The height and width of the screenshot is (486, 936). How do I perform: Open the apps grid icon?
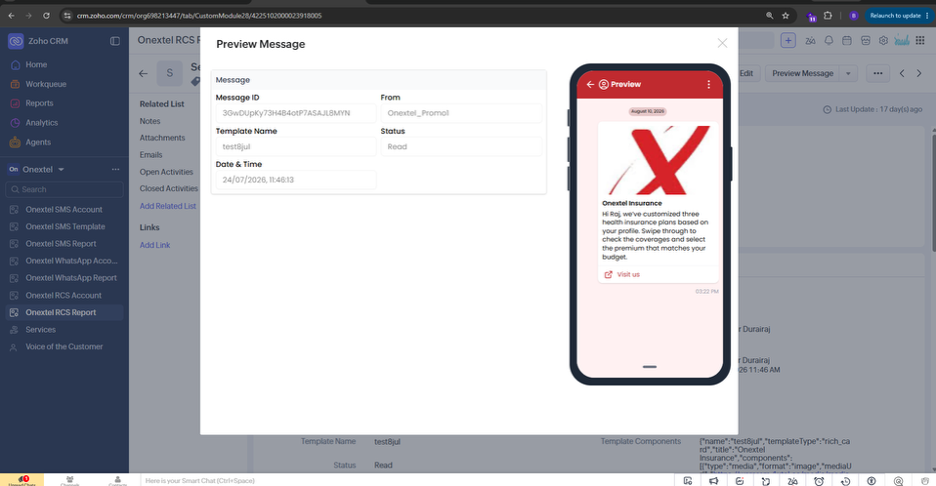tap(920, 41)
